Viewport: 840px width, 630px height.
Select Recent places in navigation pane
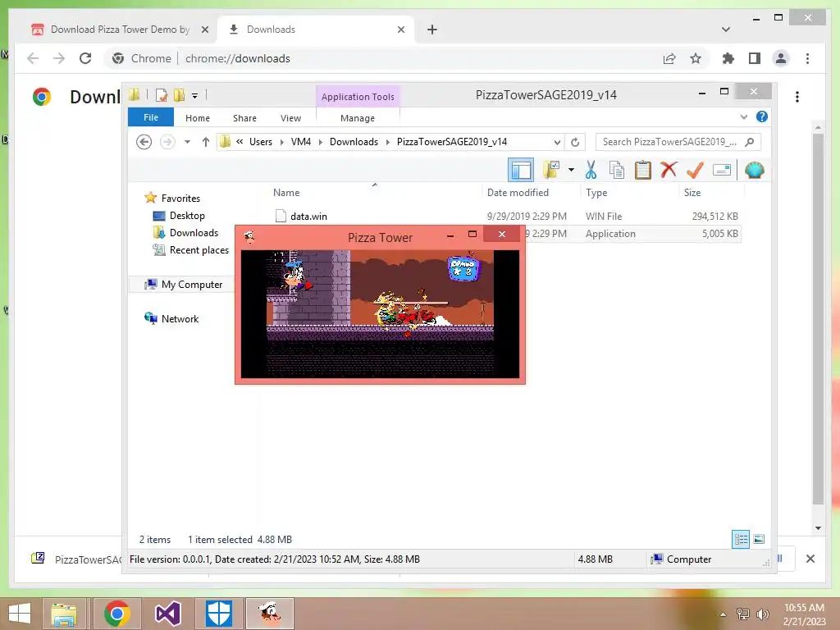(199, 250)
